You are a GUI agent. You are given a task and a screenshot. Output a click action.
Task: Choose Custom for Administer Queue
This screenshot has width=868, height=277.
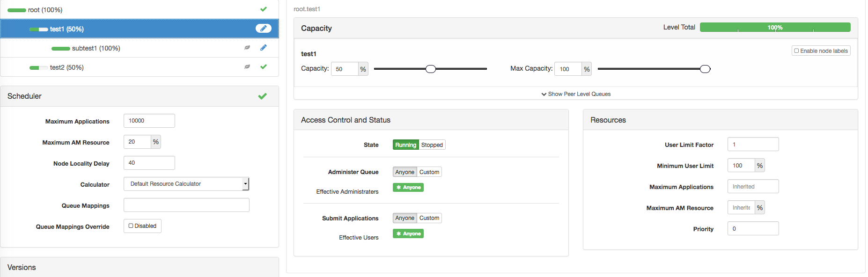(x=429, y=172)
